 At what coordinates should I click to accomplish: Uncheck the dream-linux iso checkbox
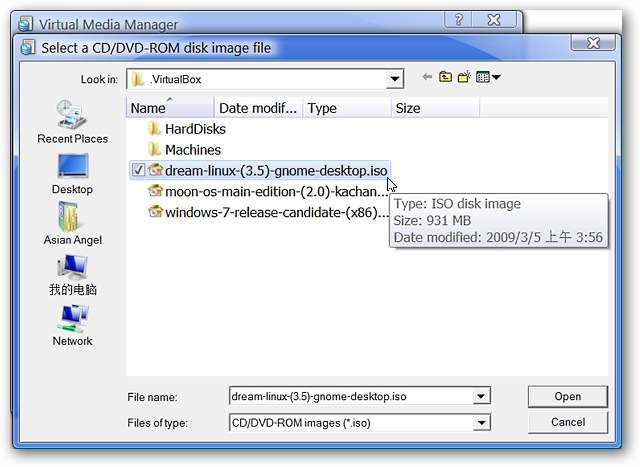tap(138, 170)
